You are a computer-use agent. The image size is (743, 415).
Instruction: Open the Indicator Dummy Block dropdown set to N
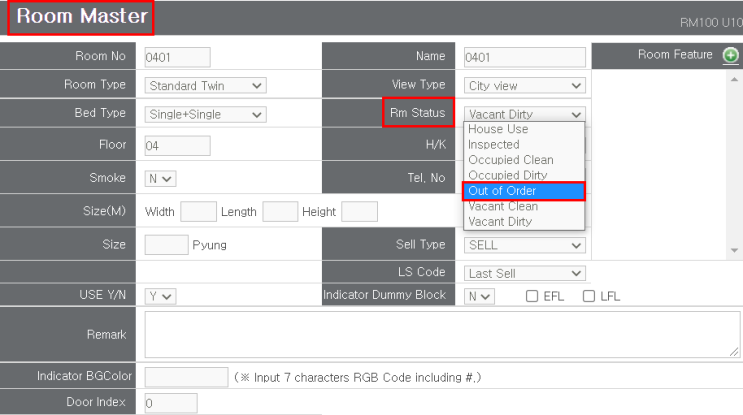[479, 296]
